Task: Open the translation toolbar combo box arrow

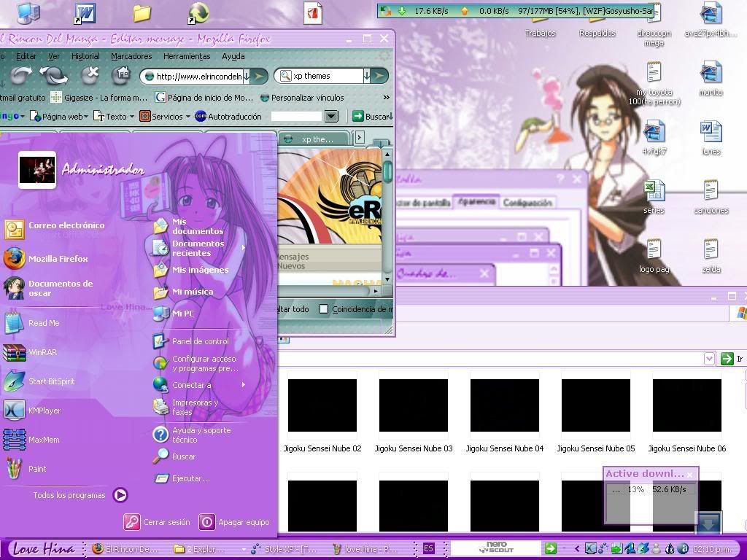Action: pos(332,116)
